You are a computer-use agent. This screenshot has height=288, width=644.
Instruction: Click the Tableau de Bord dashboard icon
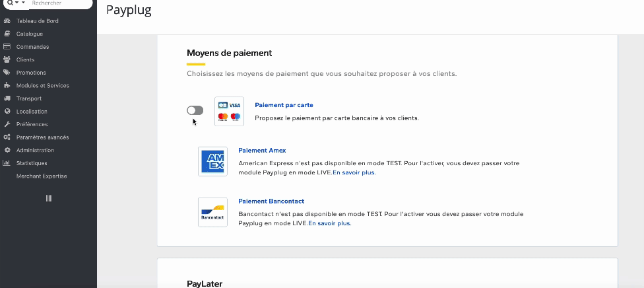click(7, 21)
